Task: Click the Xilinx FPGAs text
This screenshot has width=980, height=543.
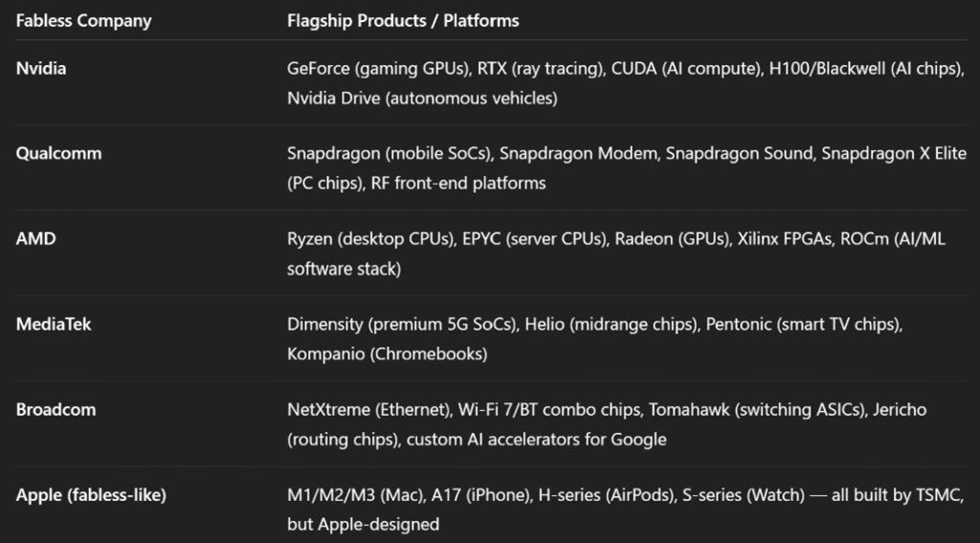Action: [x=784, y=238]
